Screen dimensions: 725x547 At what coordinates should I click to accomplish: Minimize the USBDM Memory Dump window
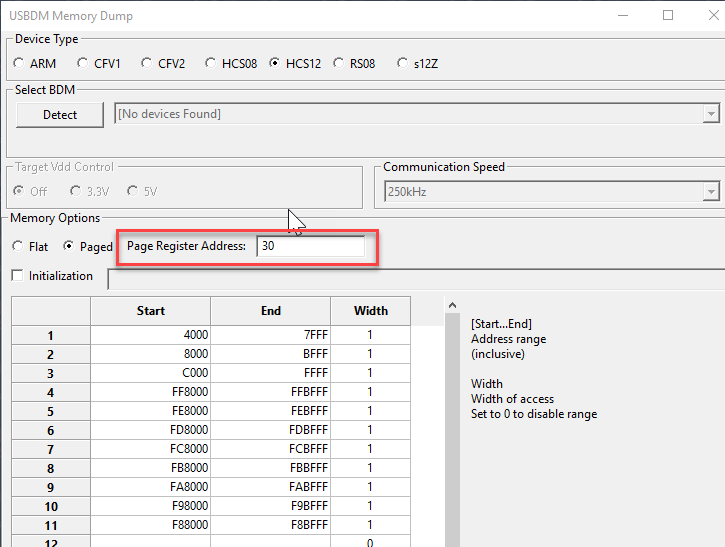click(623, 15)
